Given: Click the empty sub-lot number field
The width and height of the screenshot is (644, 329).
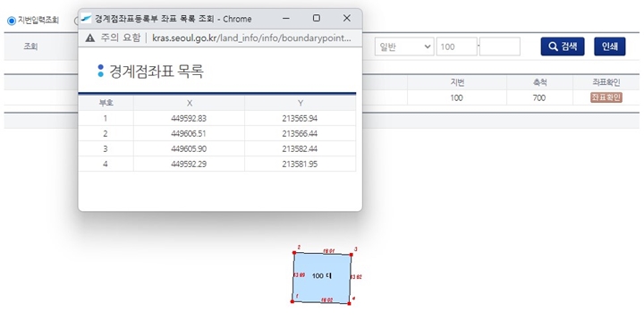Looking at the screenshot, I should pyautogui.click(x=499, y=46).
